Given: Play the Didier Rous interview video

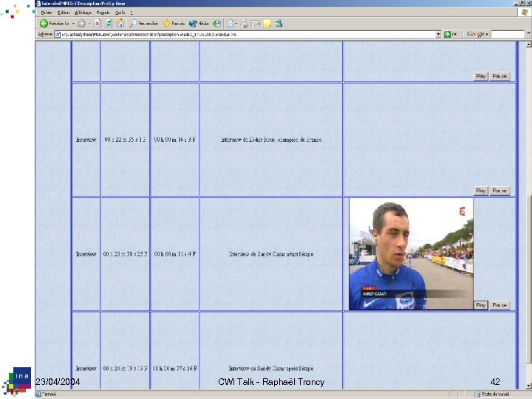Looking at the screenshot, I should (481, 191).
